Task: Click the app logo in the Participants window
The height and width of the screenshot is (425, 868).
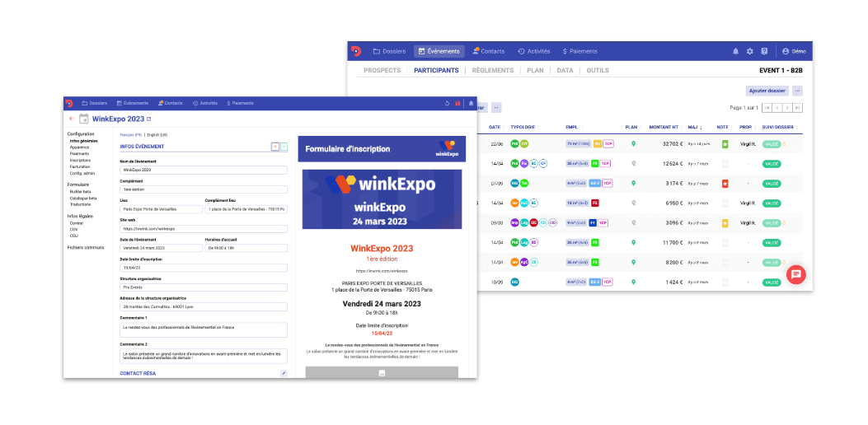Action: (x=356, y=51)
